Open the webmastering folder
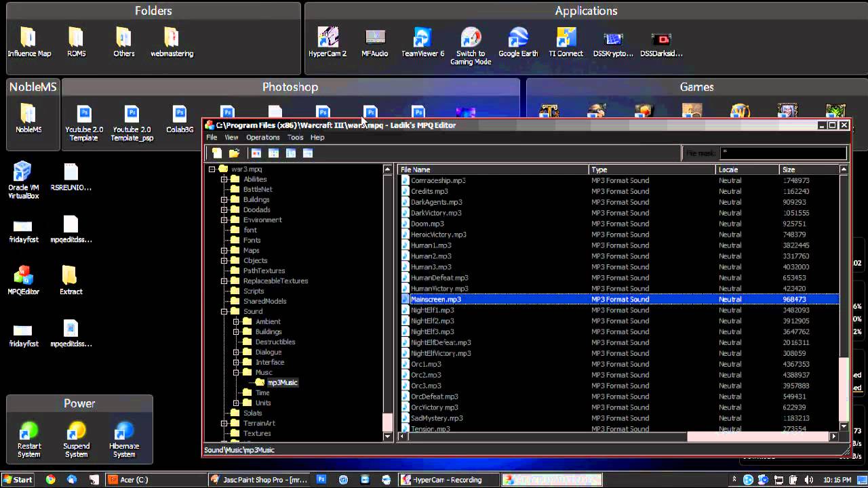The image size is (868, 488). pos(172,42)
